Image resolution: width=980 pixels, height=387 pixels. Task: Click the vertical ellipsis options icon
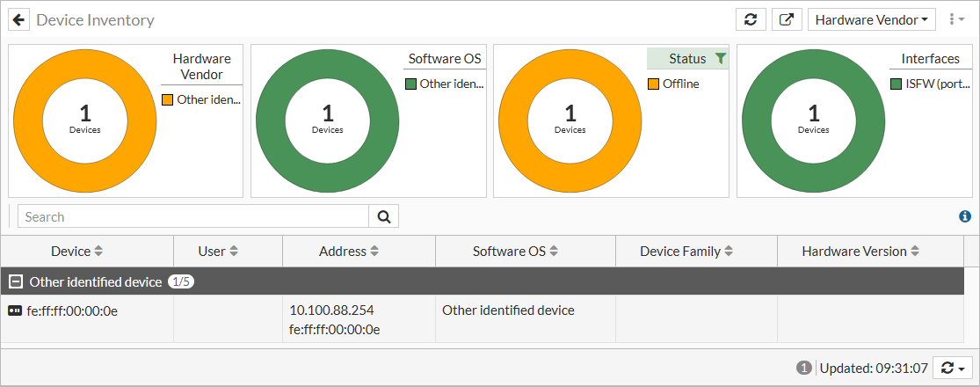pos(957,19)
